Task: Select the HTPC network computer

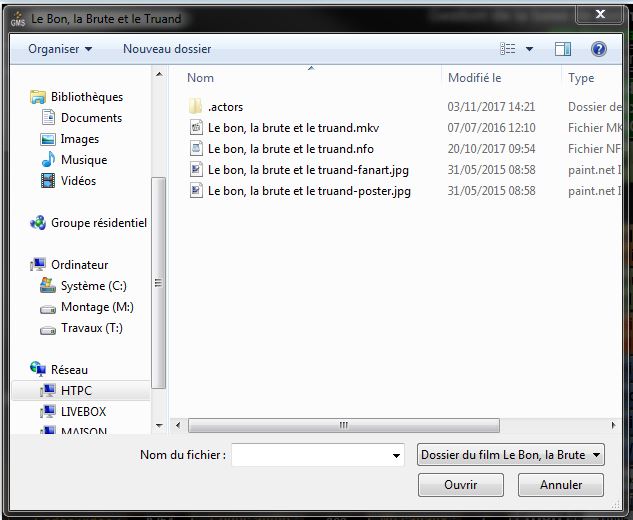Action: 76,391
